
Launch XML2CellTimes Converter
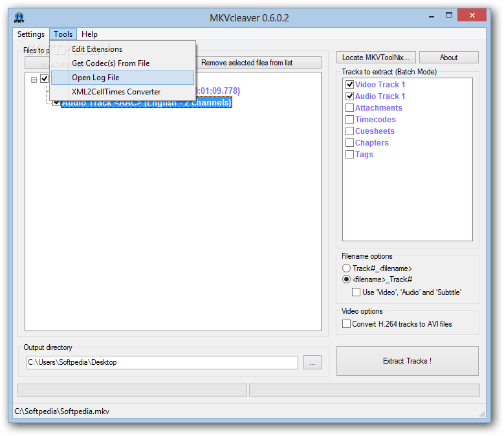click(x=122, y=92)
